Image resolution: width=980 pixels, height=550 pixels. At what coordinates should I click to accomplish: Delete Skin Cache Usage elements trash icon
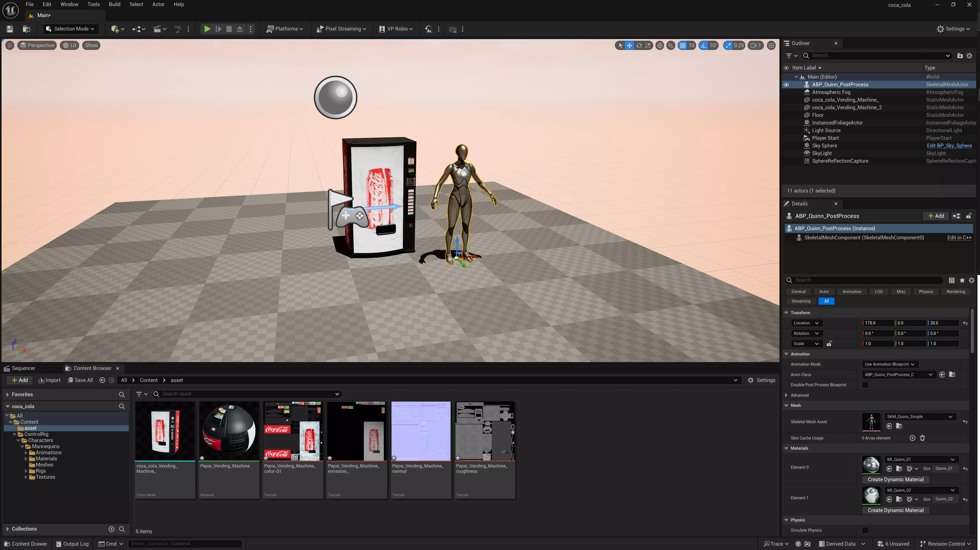[x=922, y=438]
